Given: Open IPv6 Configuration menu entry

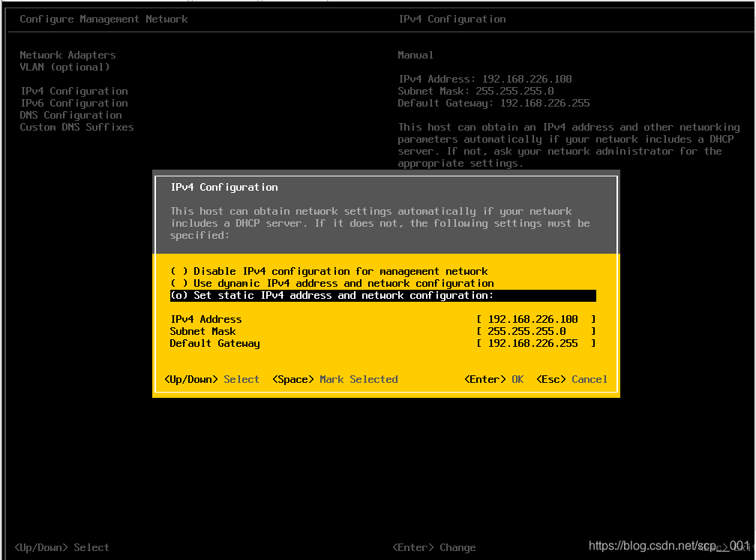Looking at the screenshot, I should pyautogui.click(x=73, y=104).
